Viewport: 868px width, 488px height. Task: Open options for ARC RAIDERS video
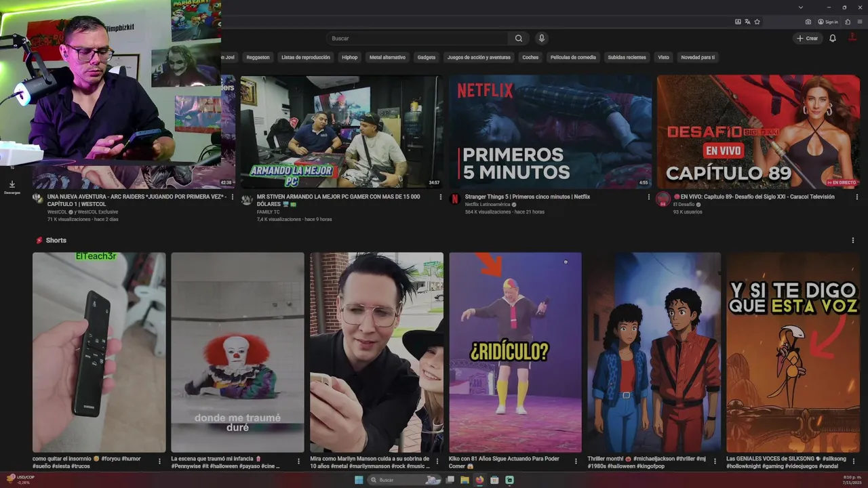point(233,197)
